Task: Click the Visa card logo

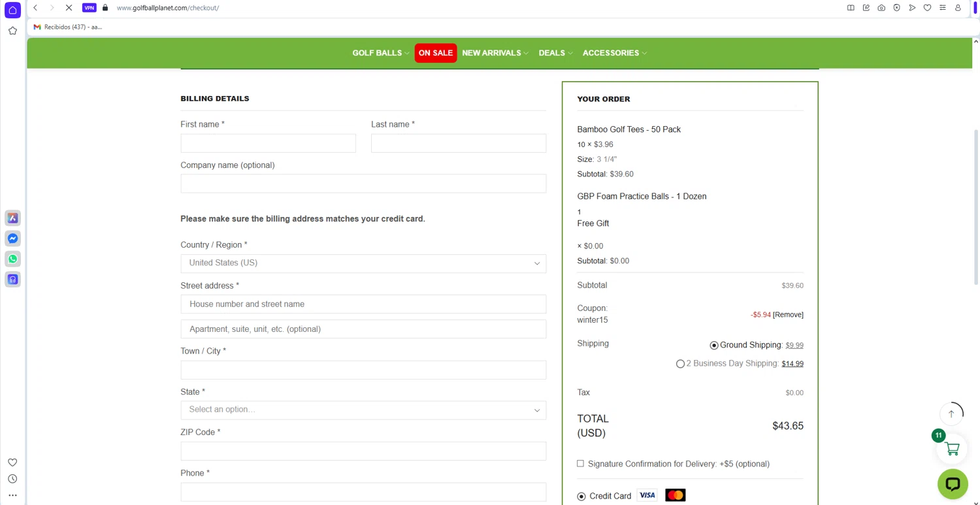Action: 647,495
